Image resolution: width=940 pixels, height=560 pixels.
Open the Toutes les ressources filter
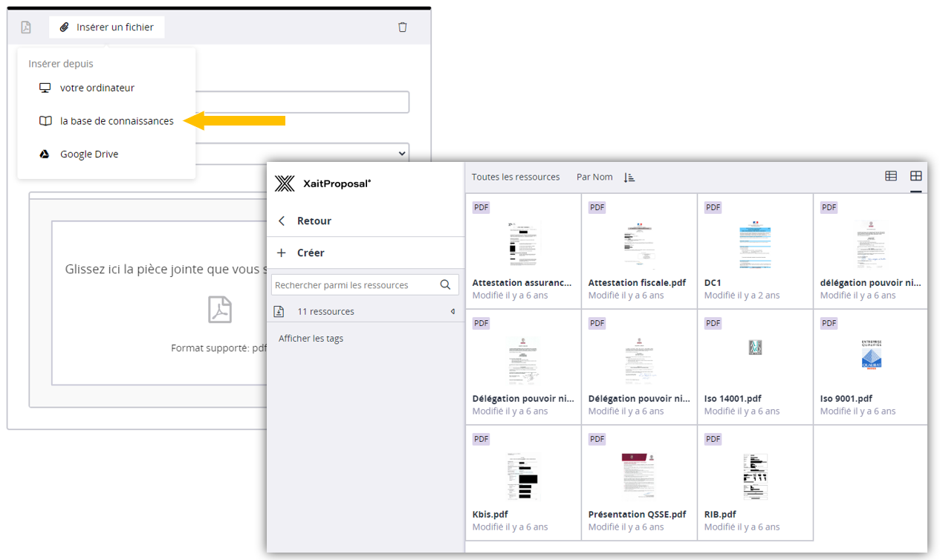point(516,177)
